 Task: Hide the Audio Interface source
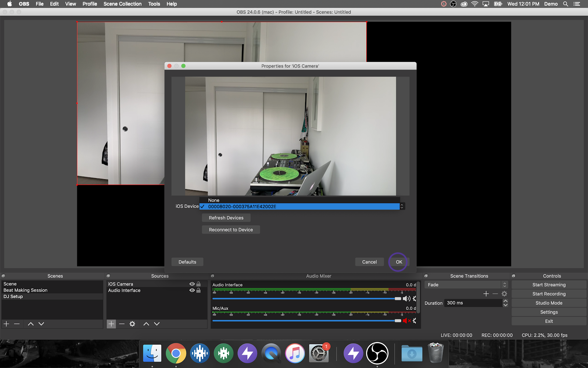point(192,290)
